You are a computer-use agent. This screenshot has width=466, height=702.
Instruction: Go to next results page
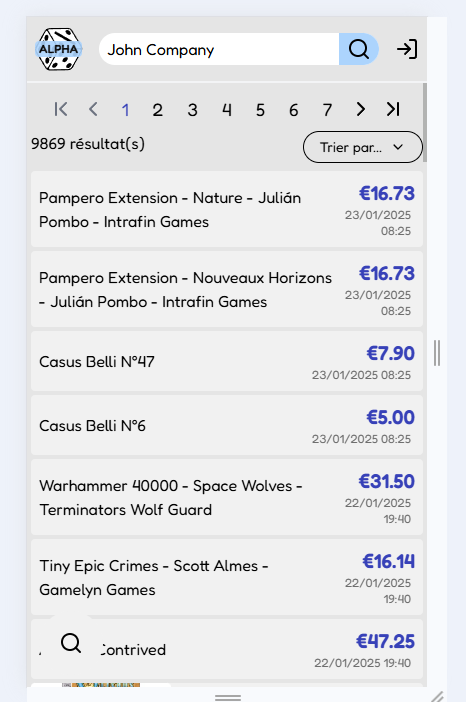(360, 109)
